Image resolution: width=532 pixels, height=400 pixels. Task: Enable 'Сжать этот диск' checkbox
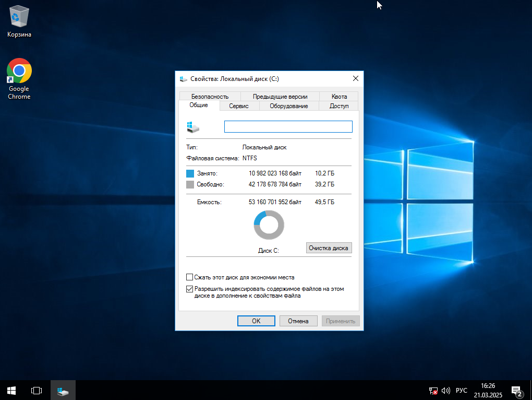[189, 277]
